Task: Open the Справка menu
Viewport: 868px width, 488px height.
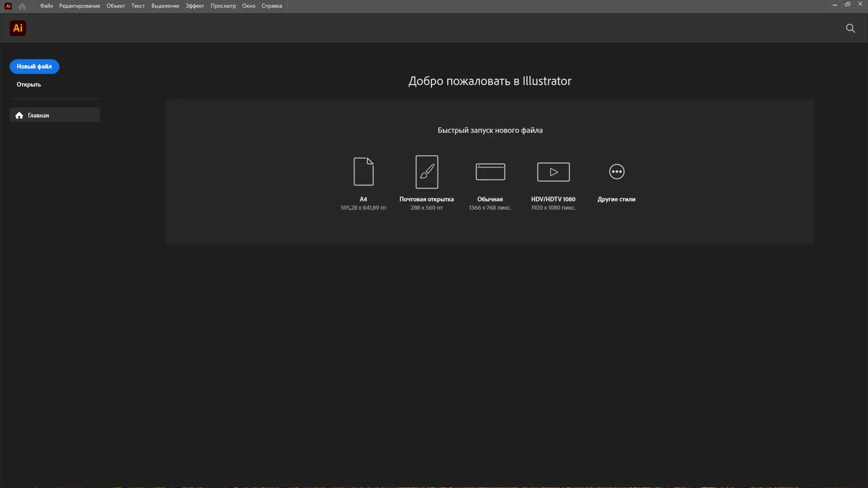Action: 272,6
